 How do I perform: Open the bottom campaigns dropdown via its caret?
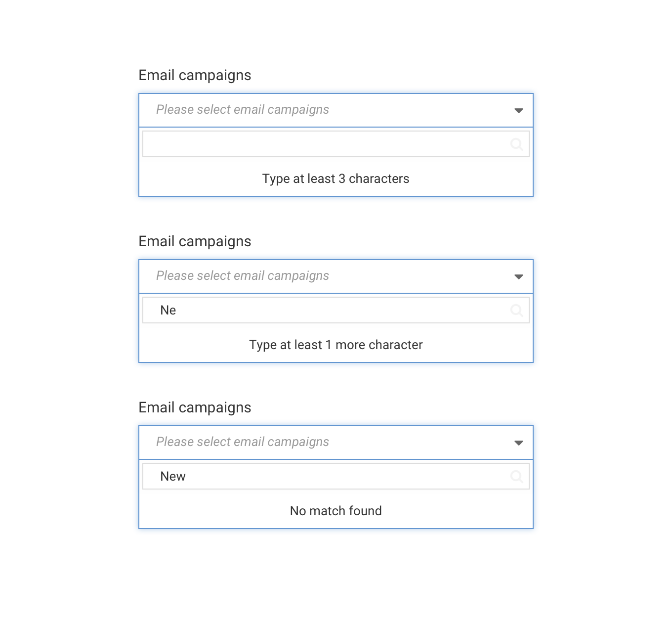(x=519, y=443)
